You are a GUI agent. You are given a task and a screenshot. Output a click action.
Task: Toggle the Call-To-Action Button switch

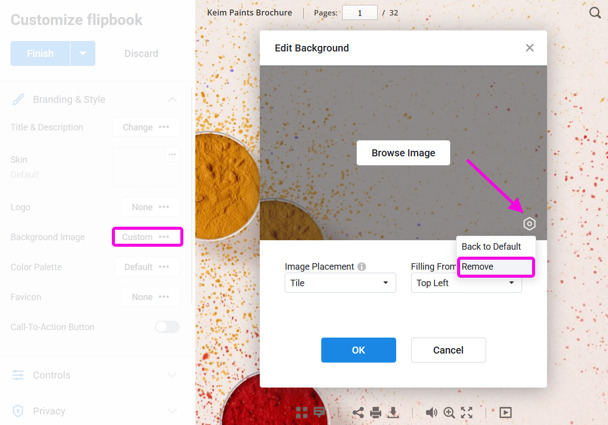[x=167, y=327]
